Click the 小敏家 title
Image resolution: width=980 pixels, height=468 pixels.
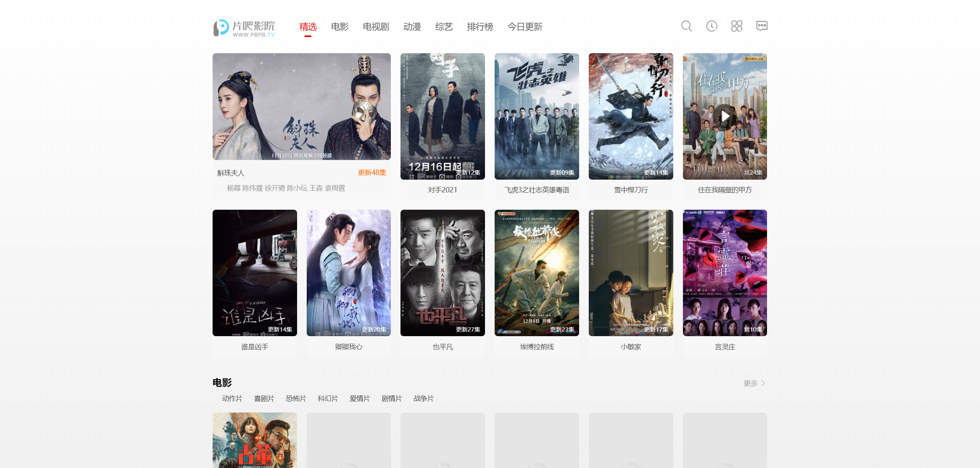click(631, 347)
